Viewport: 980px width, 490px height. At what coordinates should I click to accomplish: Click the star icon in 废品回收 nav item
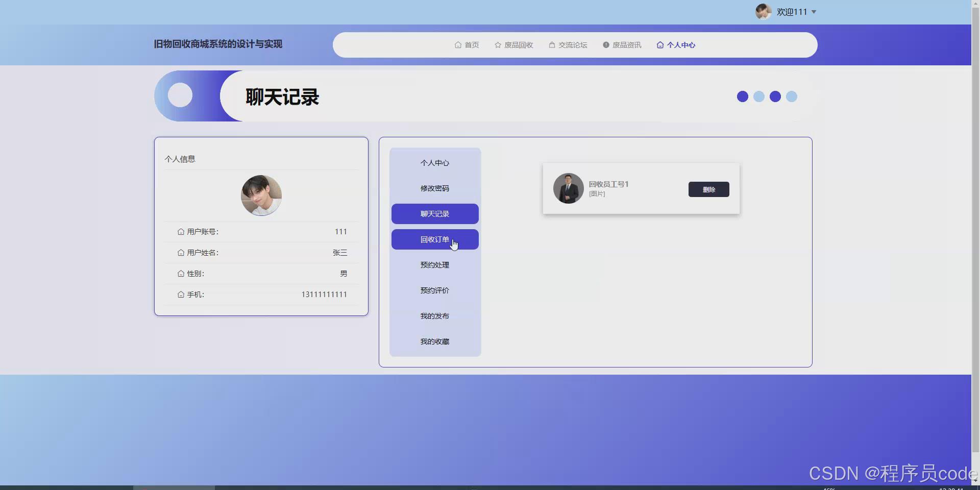pyautogui.click(x=498, y=45)
